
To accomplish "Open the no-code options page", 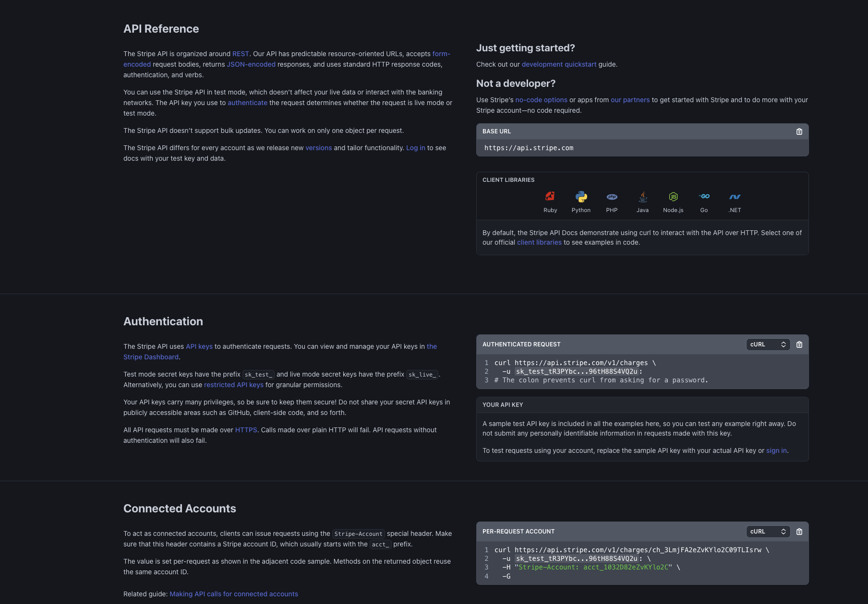I will (x=541, y=99).
